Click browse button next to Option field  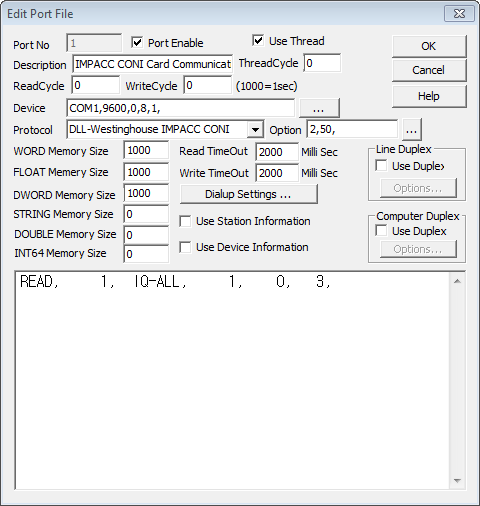click(412, 129)
